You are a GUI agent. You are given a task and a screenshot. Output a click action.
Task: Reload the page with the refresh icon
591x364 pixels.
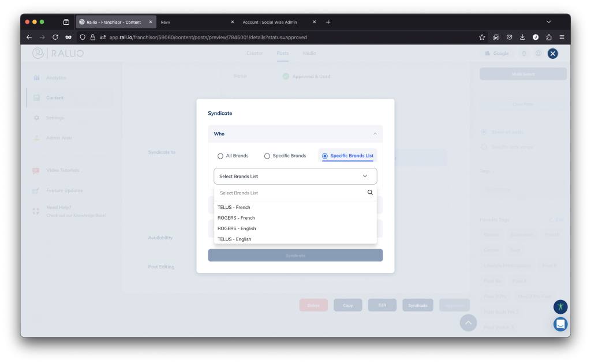tap(55, 37)
